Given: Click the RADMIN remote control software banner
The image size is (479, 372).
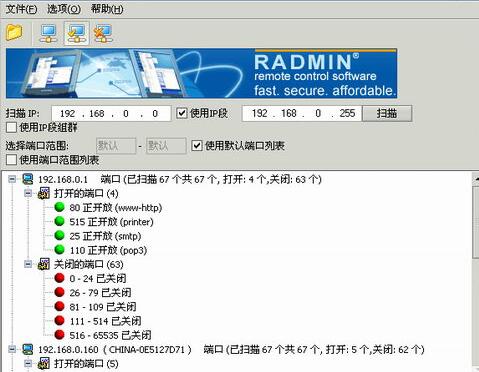Looking at the screenshot, I should click(201, 73).
